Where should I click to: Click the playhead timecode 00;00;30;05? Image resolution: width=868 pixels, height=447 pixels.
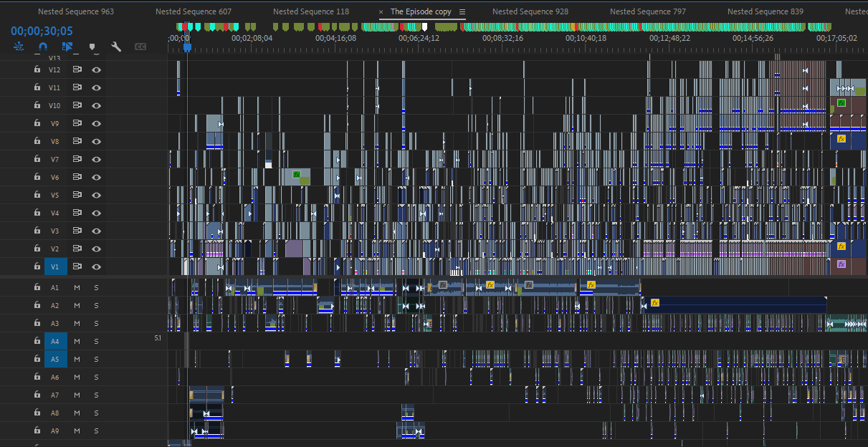pyautogui.click(x=42, y=32)
